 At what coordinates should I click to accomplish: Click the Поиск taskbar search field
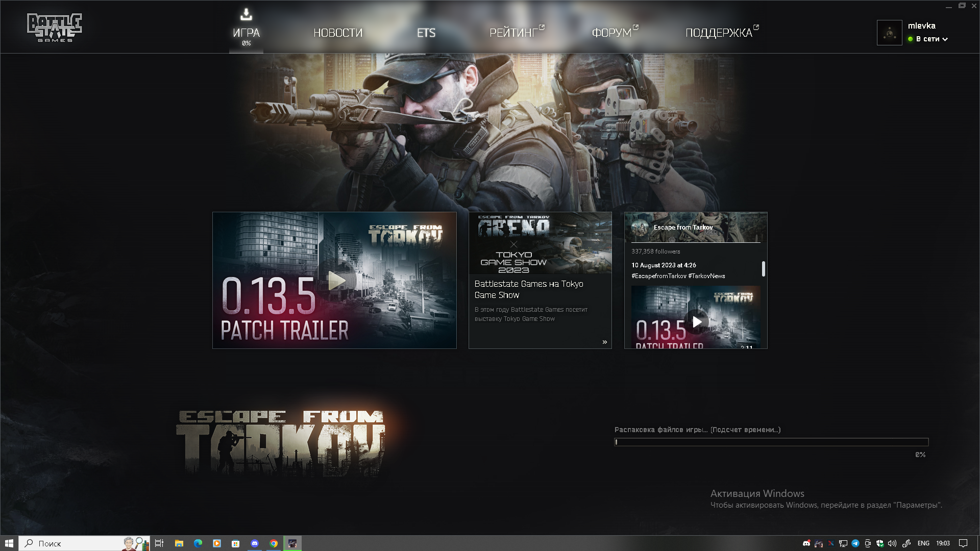(x=84, y=543)
